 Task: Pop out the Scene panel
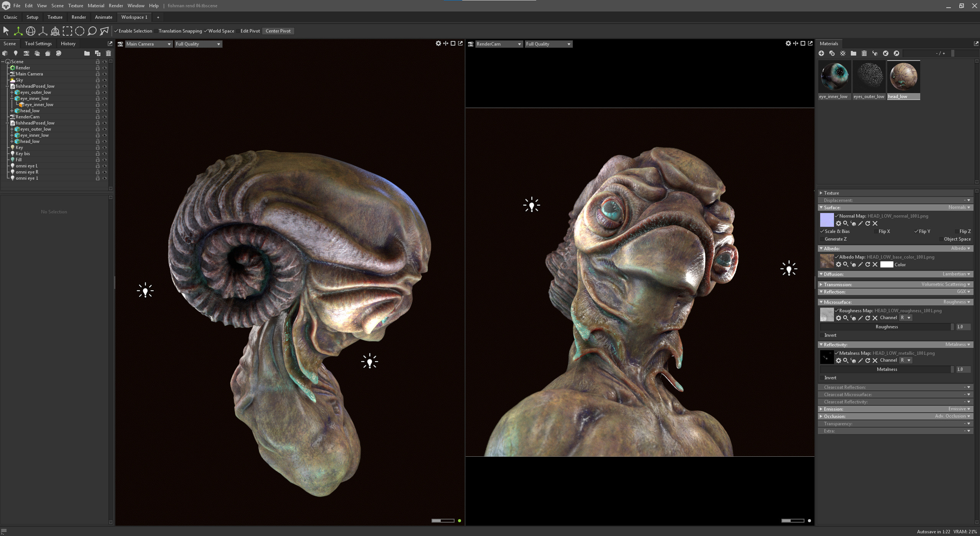[x=110, y=44]
